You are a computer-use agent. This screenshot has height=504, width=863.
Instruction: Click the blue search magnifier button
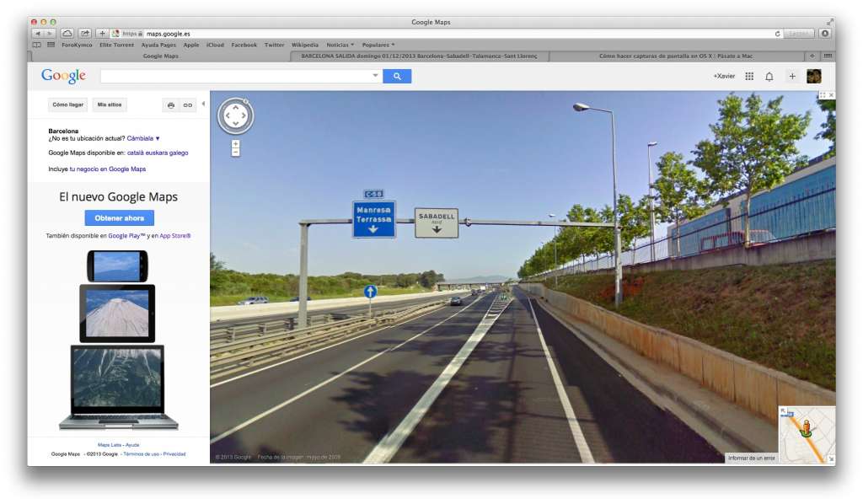tap(397, 77)
